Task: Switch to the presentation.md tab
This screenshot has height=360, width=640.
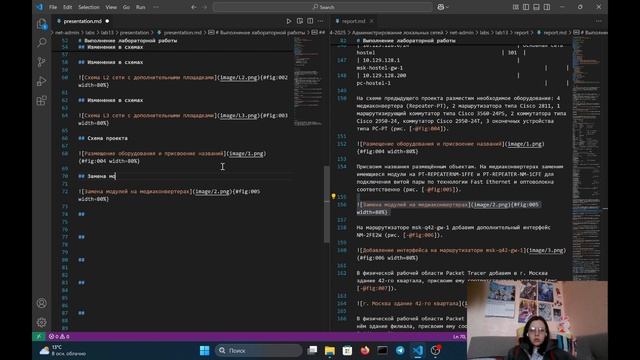Action: pyautogui.click(x=83, y=21)
